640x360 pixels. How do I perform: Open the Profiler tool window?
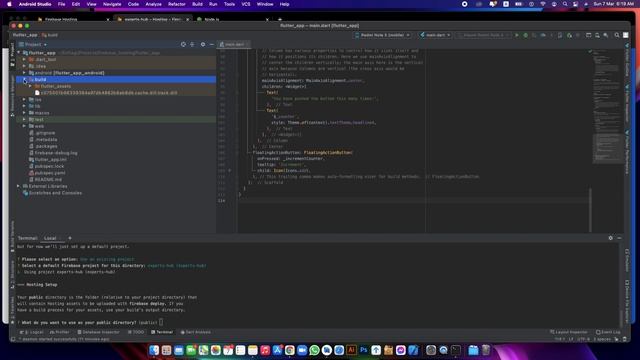click(x=60, y=332)
